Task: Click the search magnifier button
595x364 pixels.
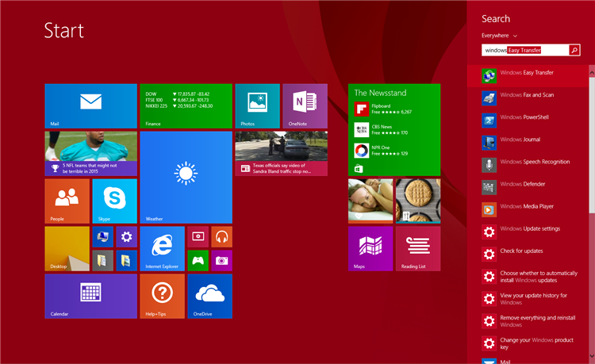Action: (574, 50)
